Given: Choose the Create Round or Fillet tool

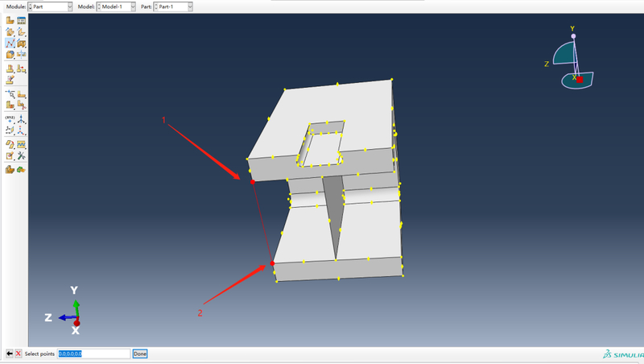Looking at the screenshot, I should coord(10,54).
